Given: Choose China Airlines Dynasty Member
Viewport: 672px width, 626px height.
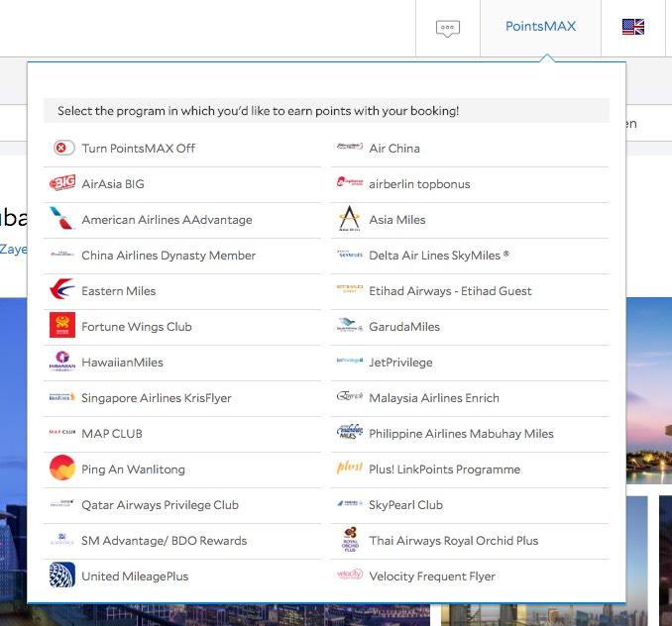Looking at the screenshot, I should click(x=168, y=256).
